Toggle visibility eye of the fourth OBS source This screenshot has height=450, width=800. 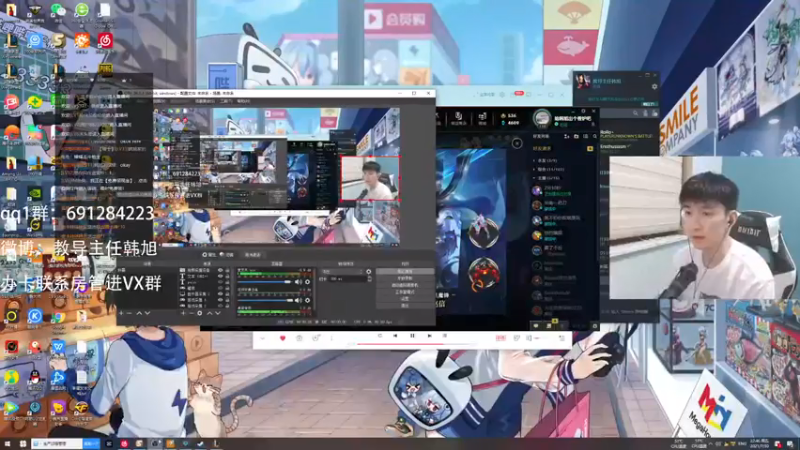point(221,288)
